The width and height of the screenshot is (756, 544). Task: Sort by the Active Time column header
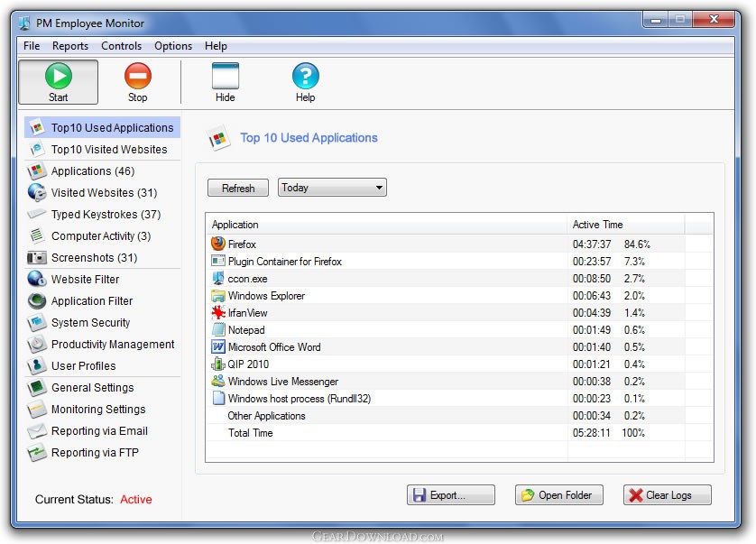pos(626,225)
